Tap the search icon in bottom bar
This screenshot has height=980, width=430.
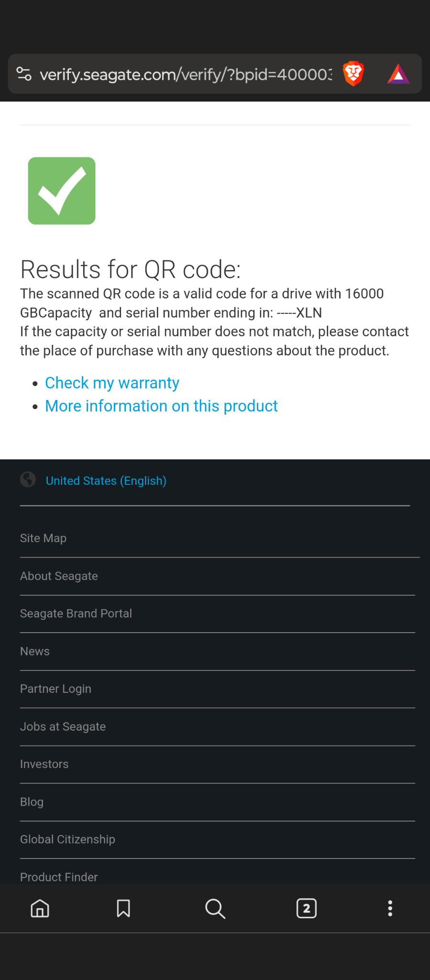[215, 908]
